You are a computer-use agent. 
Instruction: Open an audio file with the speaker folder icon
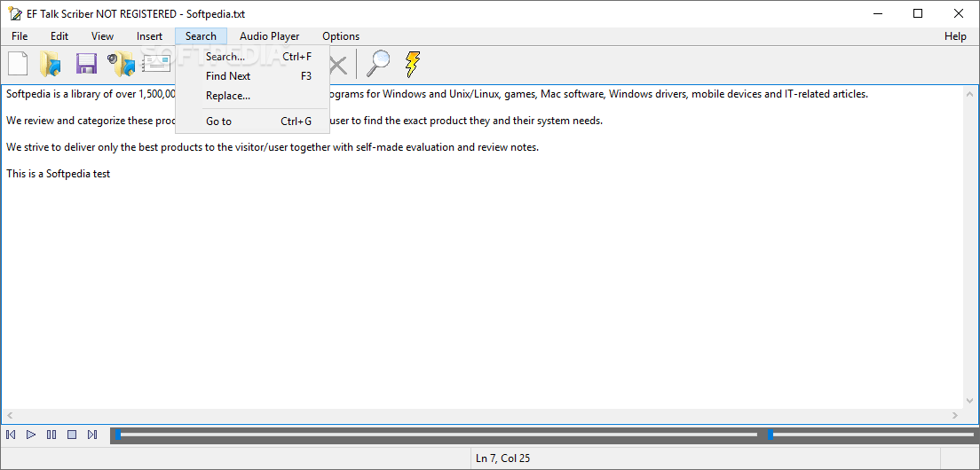(122, 64)
